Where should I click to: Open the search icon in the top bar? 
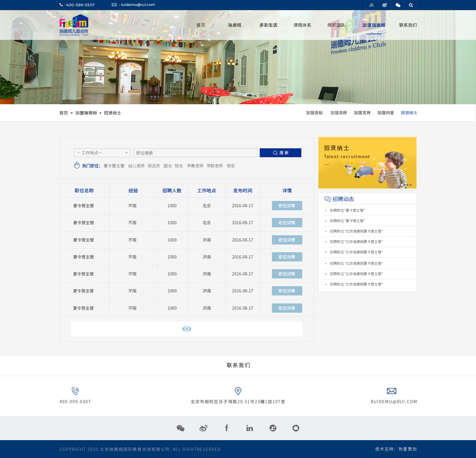[411, 5]
